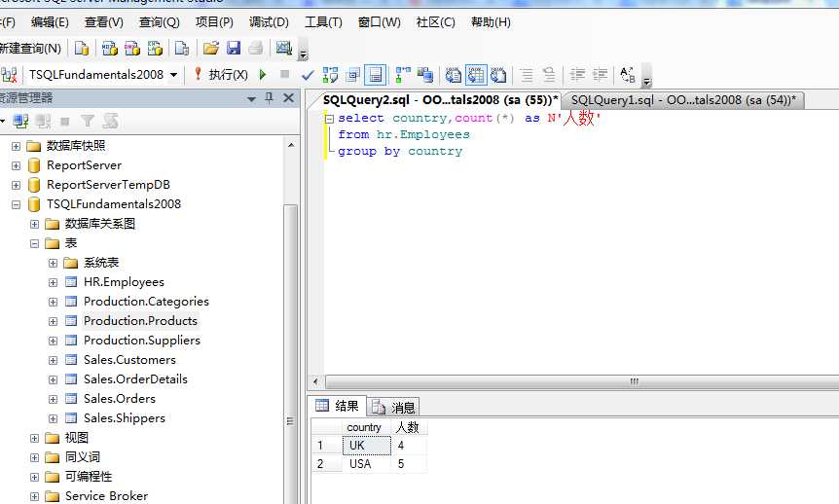The image size is (839, 504).
Task: Click the Database Engine Query icon
Action: click(82, 48)
